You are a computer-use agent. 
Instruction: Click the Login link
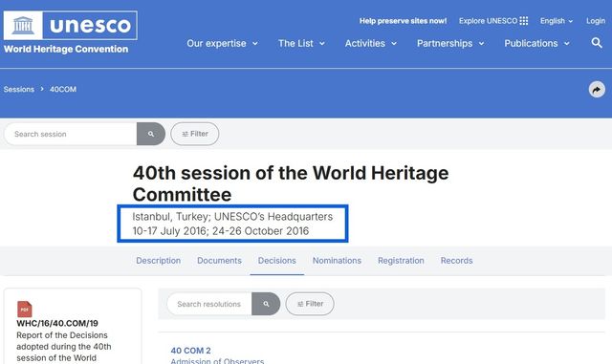point(596,21)
